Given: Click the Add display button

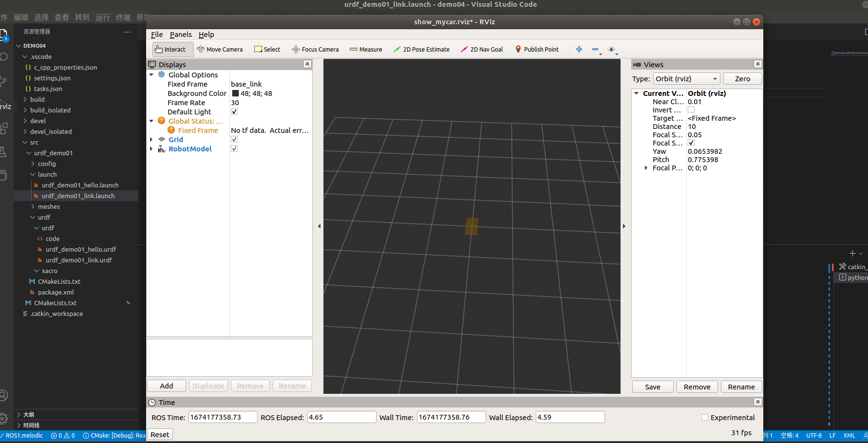Looking at the screenshot, I should [x=167, y=386].
